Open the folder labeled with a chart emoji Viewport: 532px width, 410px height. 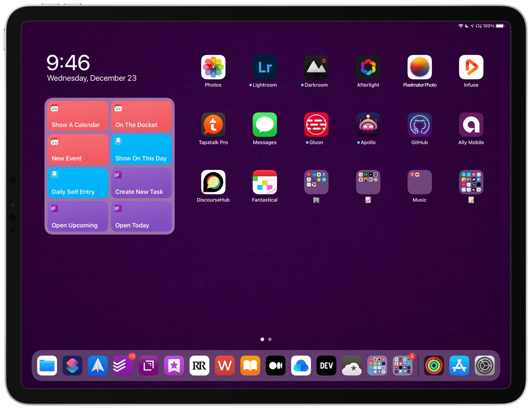(368, 182)
